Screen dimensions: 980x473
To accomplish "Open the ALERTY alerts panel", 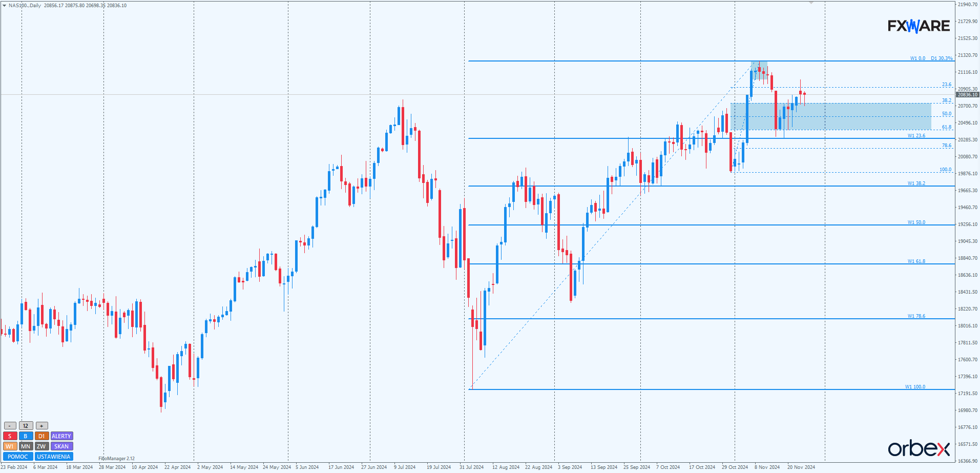I will coord(61,436).
